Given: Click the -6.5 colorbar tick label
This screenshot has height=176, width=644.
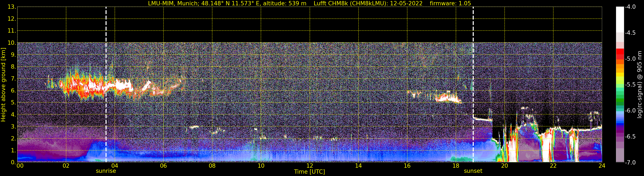Looking at the screenshot, I should 630,137.
